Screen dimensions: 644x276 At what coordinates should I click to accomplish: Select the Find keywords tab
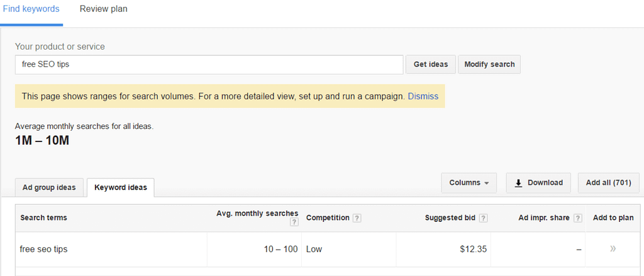[31, 9]
